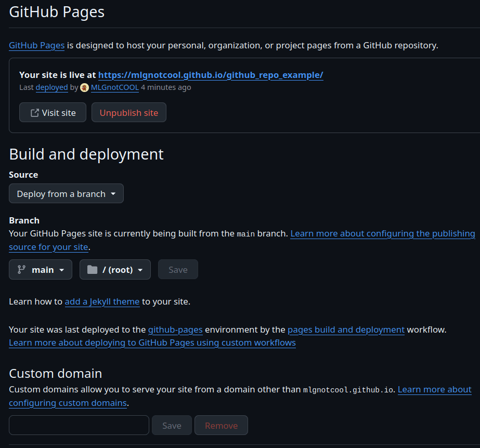Open 'Learn more about configuring the publishing source' link
The width and height of the screenshot is (480, 448).
tap(383, 234)
